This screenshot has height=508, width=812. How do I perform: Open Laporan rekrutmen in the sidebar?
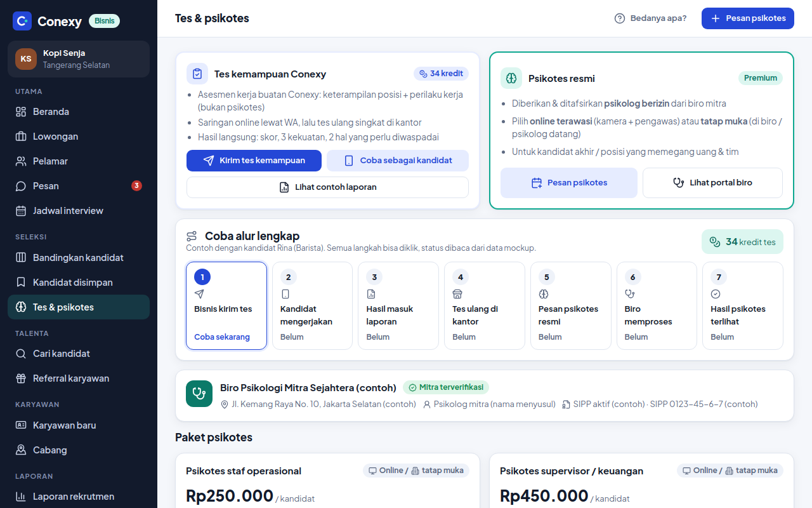(x=79, y=497)
